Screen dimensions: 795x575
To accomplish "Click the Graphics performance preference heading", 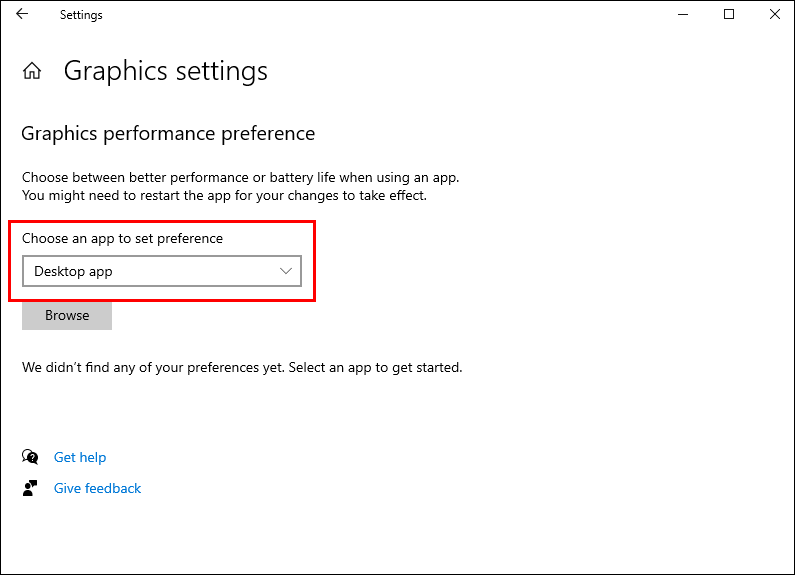I will click(168, 133).
